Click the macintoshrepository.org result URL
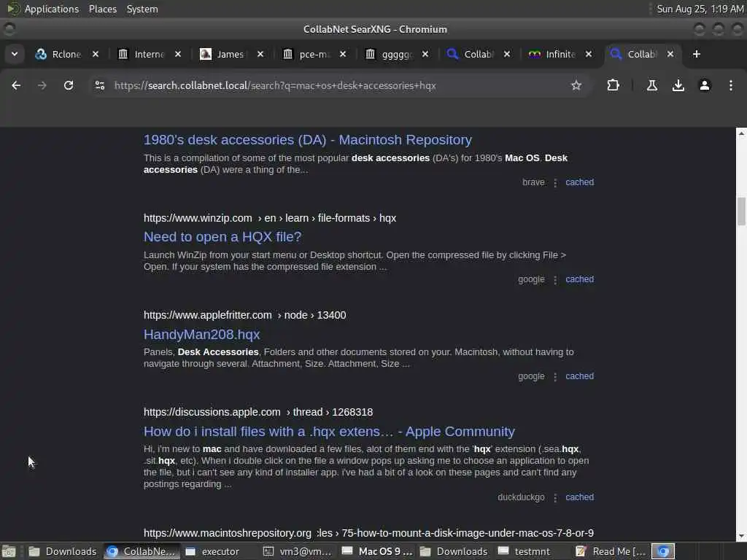747x560 pixels. point(368,533)
